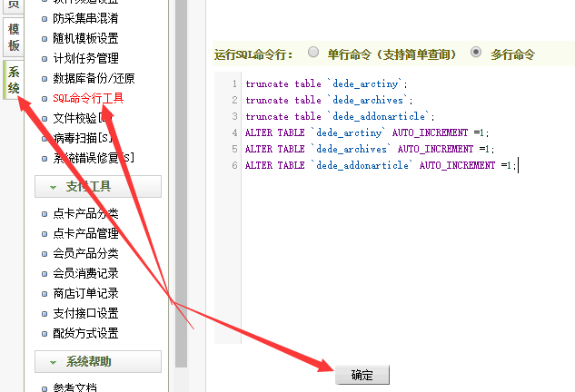Open 支付接口设置 menu link
Image resolution: width=575 pixels, height=392 pixels.
click(85, 314)
